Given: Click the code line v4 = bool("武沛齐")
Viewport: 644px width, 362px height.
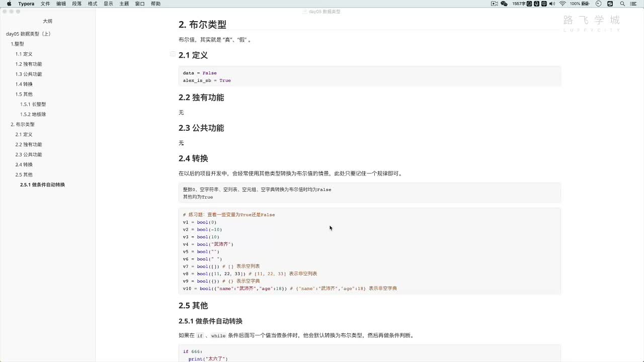Looking at the screenshot, I should click(x=208, y=244).
